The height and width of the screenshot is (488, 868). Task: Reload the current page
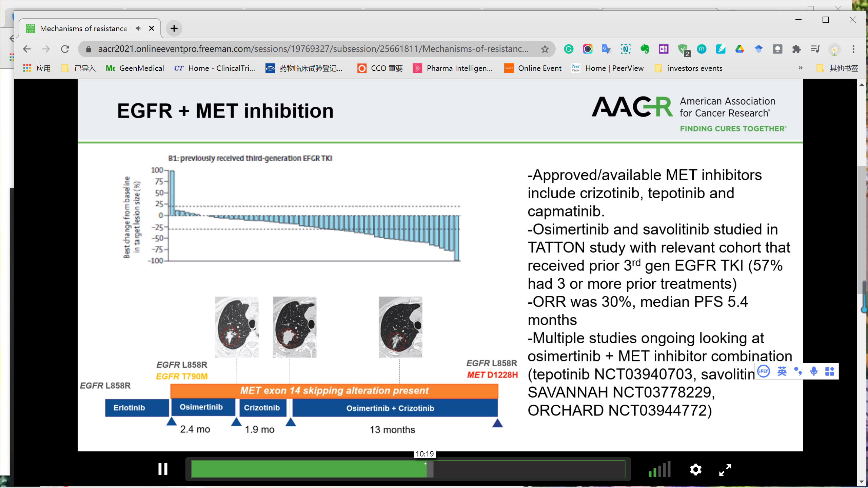65,49
